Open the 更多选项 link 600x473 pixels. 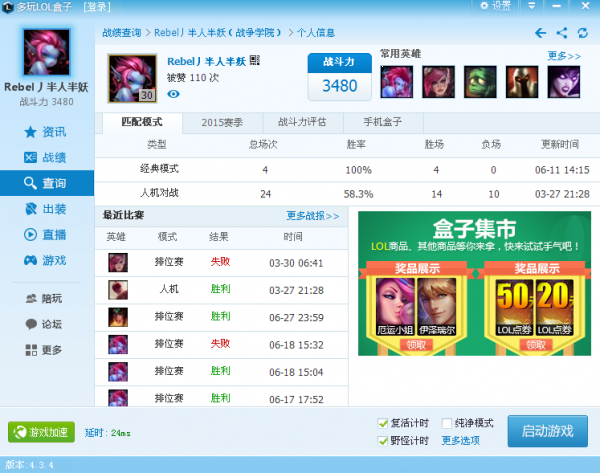click(461, 440)
